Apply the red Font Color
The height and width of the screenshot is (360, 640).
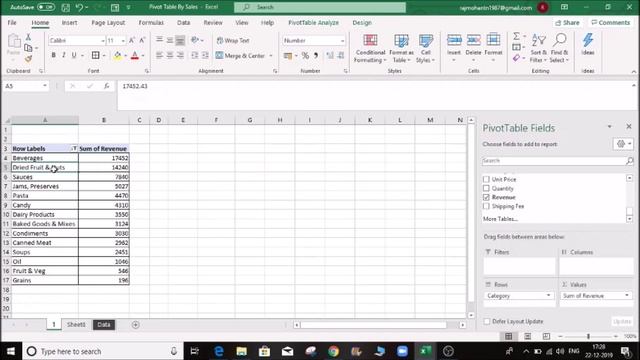click(x=135, y=56)
